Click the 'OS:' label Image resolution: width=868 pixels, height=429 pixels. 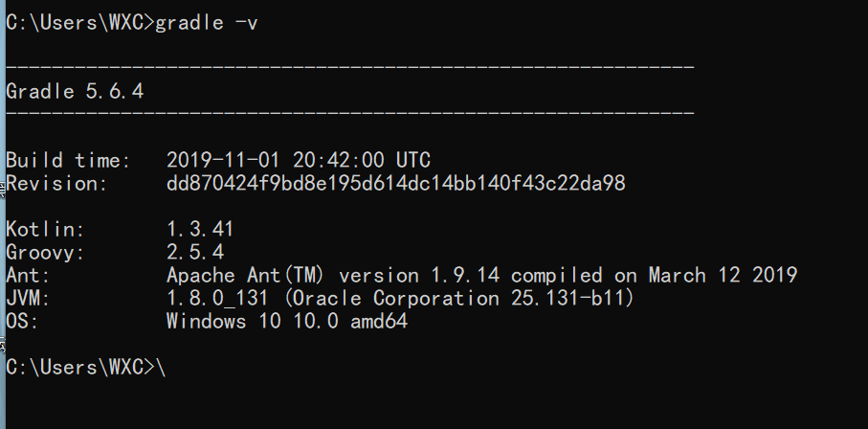[x=23, y=322]
